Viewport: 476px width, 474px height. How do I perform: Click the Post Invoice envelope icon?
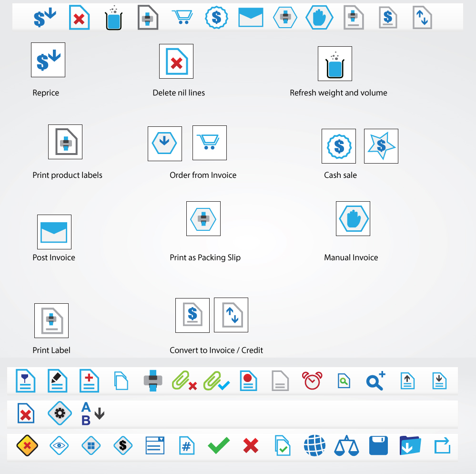point(54,232)
